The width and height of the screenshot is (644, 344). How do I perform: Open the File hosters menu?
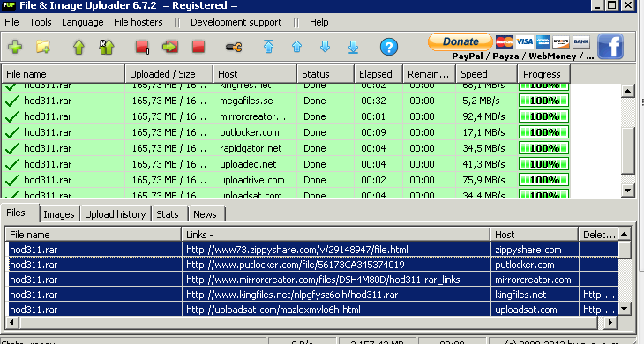click(138, 22)
